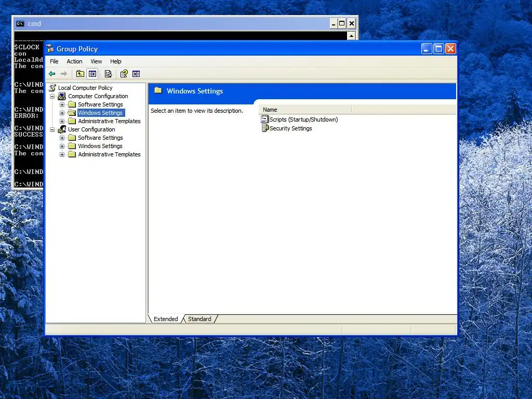Close the Group Policy window
This screenshot has height=399, width=532.
click(x=450, y=49)
